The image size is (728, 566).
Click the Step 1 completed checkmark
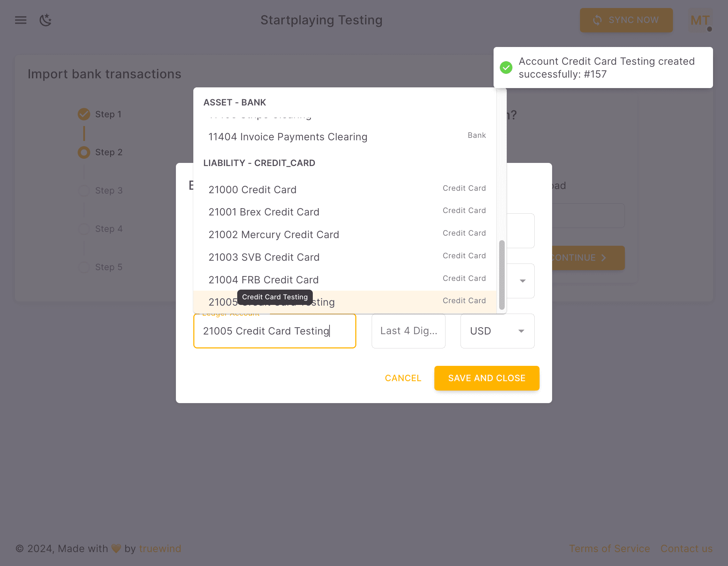click(x=84, y=114)
